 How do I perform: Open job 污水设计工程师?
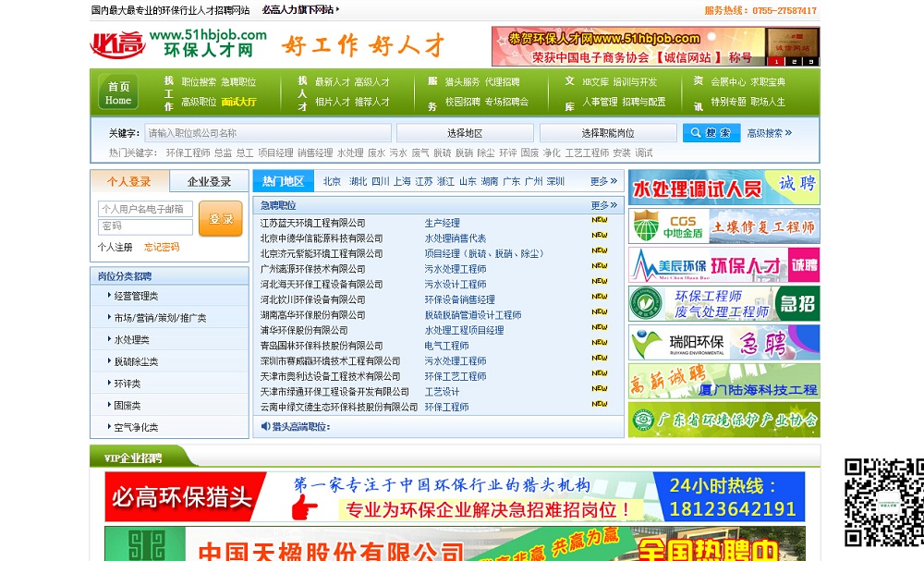(x=456, y=284)
